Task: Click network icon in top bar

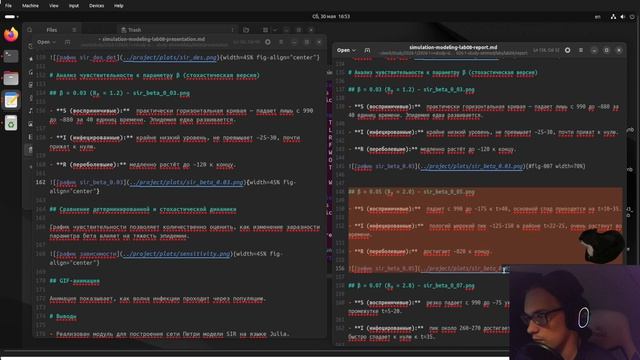Action: 613,17
